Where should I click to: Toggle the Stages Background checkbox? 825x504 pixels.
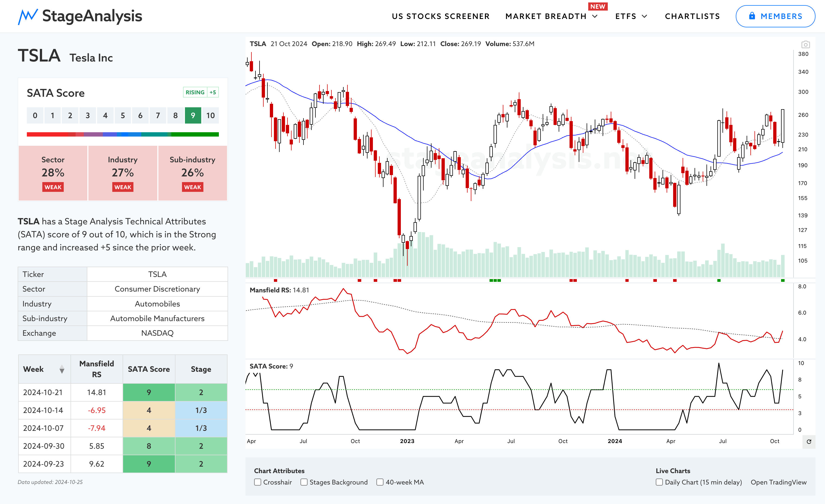(x=304, y=482)
